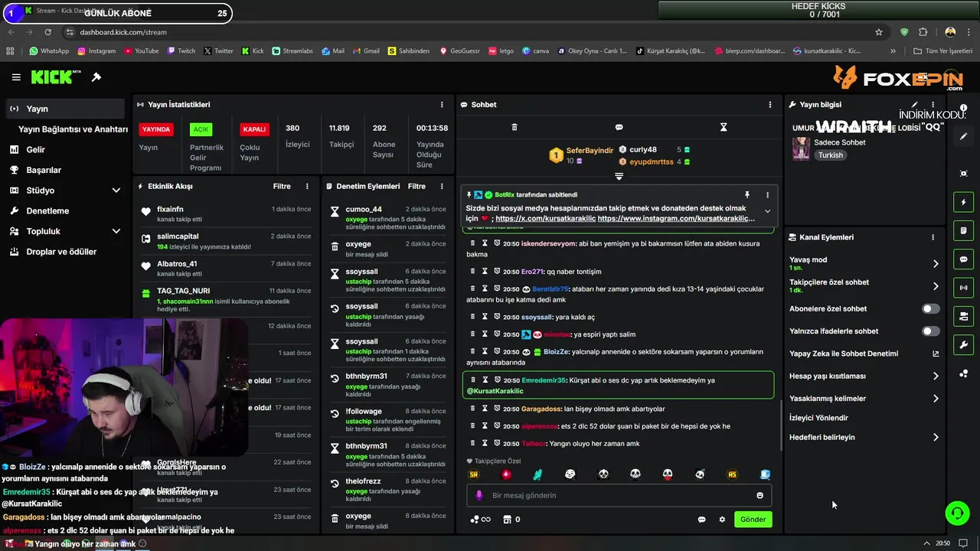The image size is (980, 551).
Task: Click the shield icon on Garagadoss message
Action: coord(497,409)
